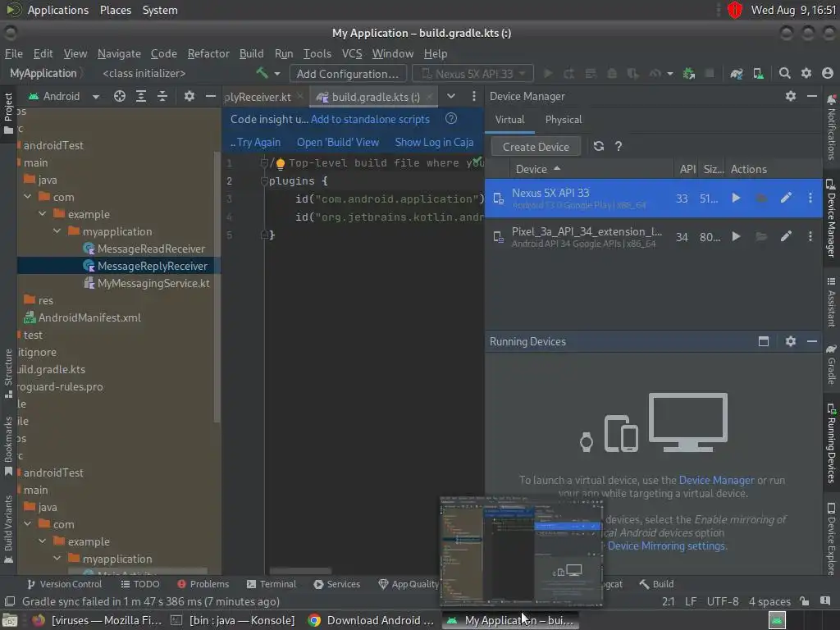Collapse all icon in Project panel
840x630 pixels.
pos(162,97)
